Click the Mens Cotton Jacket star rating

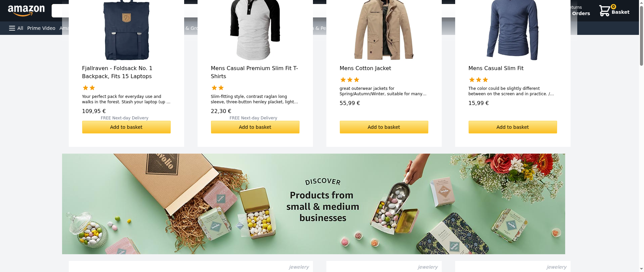pyautogui.click(x=350, y=80)
